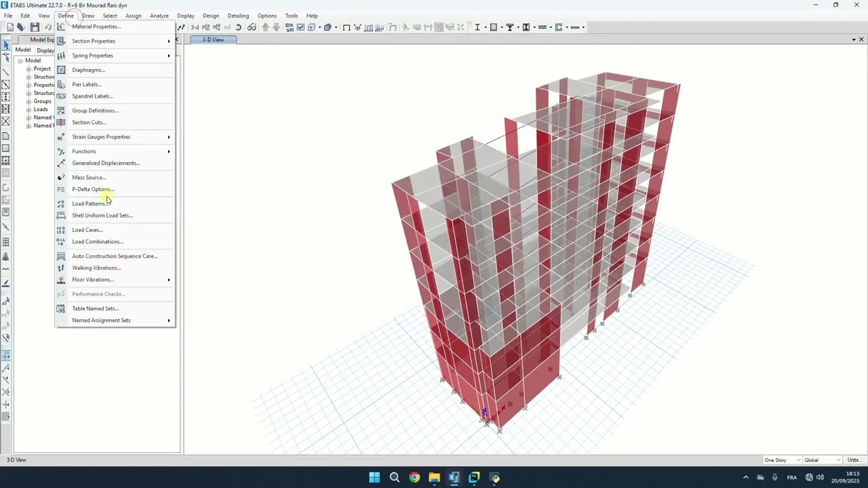The height and width of the screenshot is (488, 868).
Task: Set elevation view toolbar button
Action: click(216, 27)
